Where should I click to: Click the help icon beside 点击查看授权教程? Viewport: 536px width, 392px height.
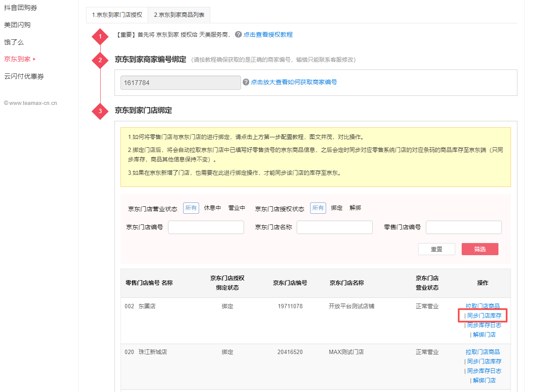[x=238, y=35]
